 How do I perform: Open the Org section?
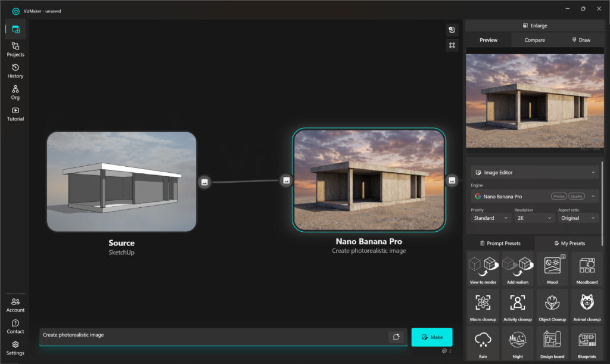point(15,92)
